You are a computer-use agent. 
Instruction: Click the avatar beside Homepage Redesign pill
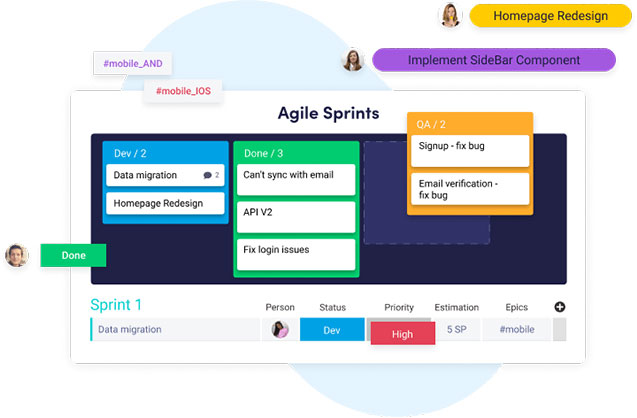(450, 16)
